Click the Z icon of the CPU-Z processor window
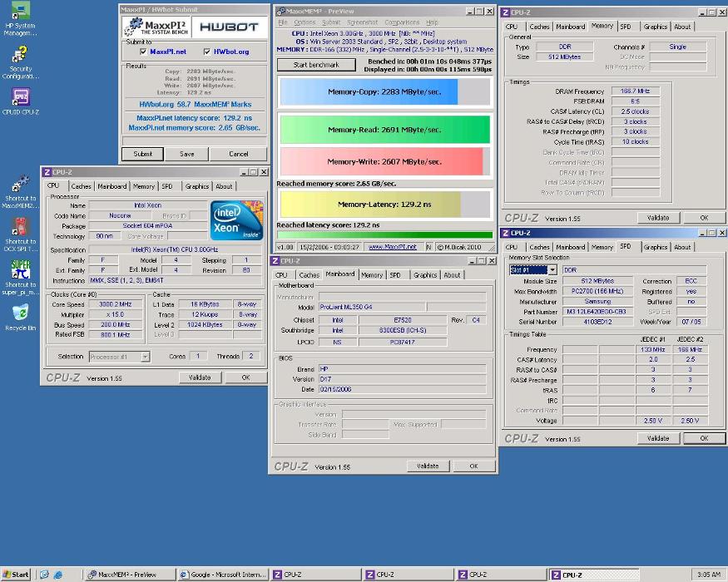Viewport: 728px width, 582px height. click(x=47, y=172)
